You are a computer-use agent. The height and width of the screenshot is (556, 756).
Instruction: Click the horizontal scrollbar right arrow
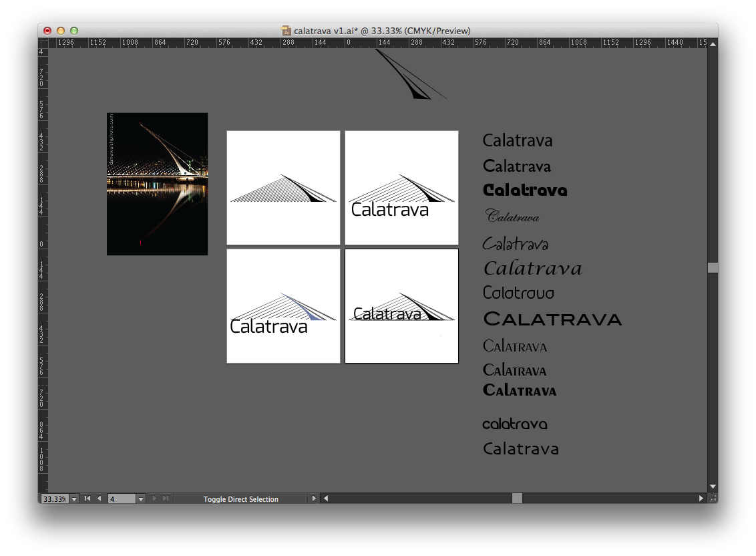pos(701,499)
